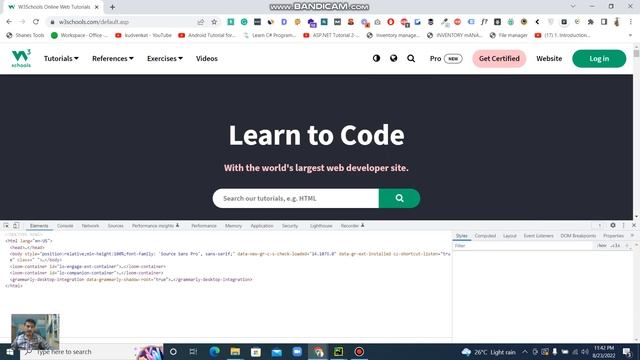Image resolution: width=640 pixels, height=360 pixels.
Task: Switch to the DevTools Network tab
Action: tap(90, 226)
